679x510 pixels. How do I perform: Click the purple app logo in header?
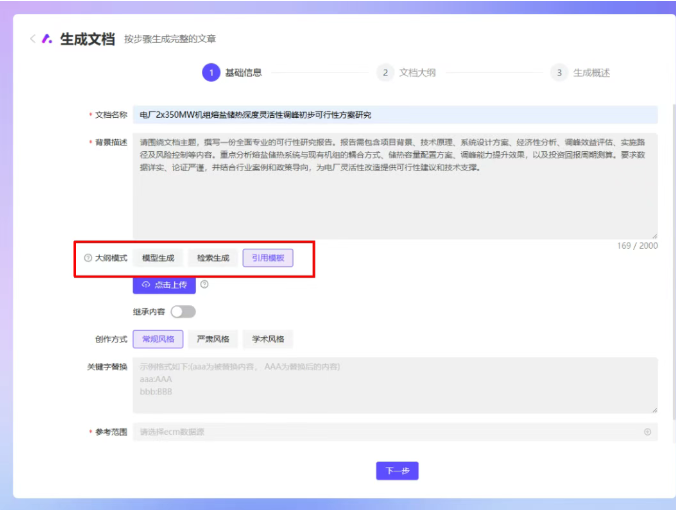47,39
